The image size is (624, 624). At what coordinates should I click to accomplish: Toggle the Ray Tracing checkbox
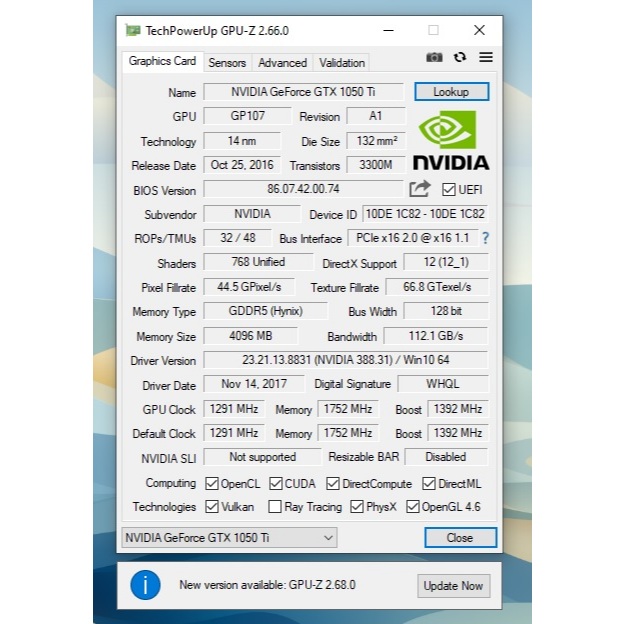coord(275,507)
